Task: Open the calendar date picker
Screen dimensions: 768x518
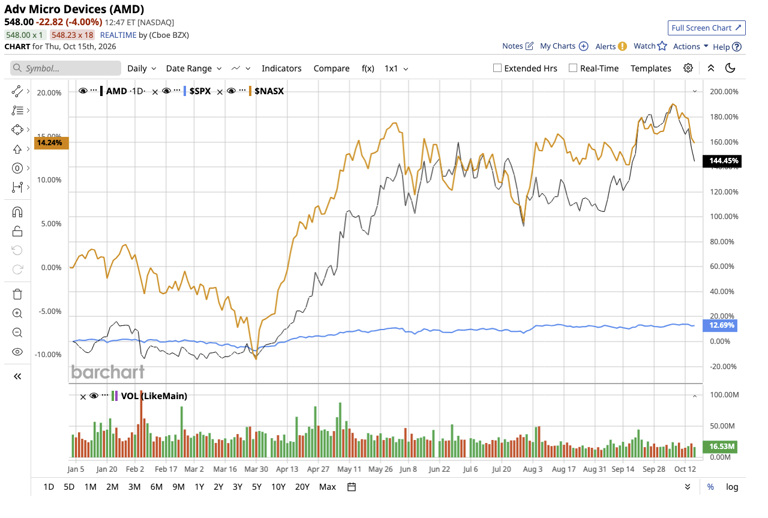Action: (351, 487)
